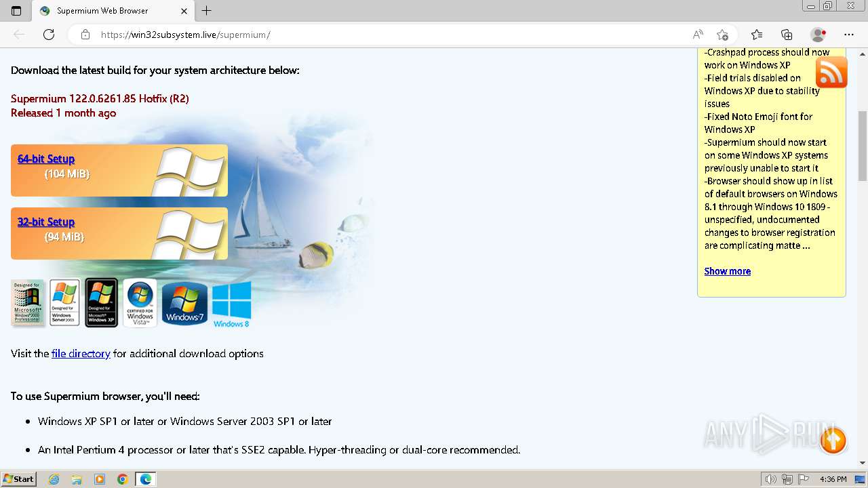The height and width of the screenshot is (488, 868).
Task: Launch Internet Explorer from taskbar
Action: (54, 479)
